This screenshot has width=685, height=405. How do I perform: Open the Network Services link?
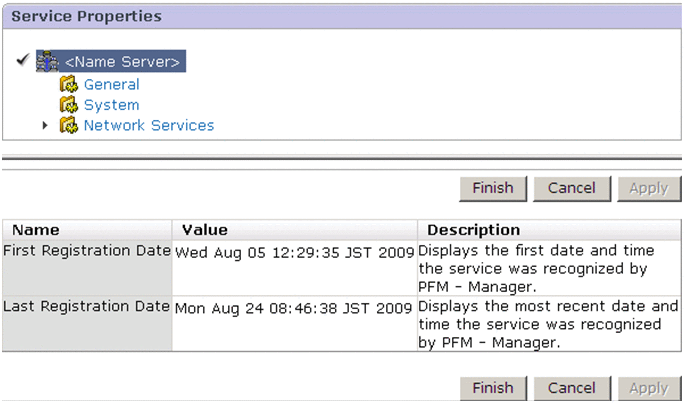[x=148, y=126]
